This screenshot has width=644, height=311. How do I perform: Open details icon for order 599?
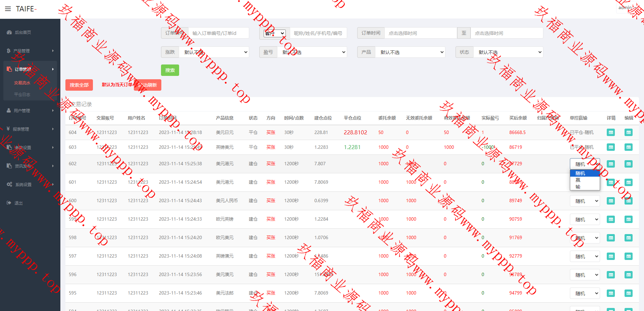[x=611, y=219]
